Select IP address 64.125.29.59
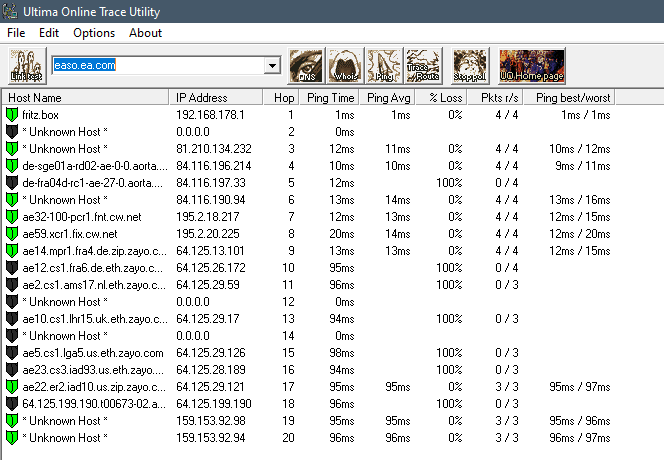 pyautogui.click(x=208, y=285)
